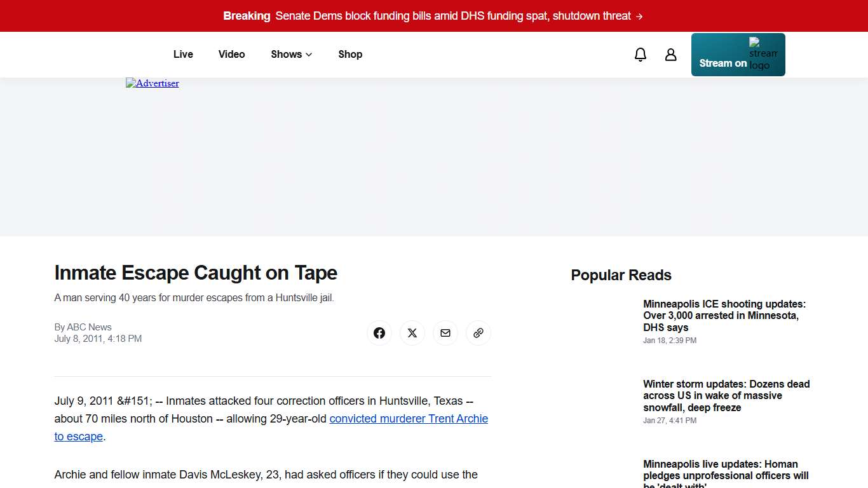This screenshot has width=868, height=488.
Task: Open the Shop page
Action: 350,55
